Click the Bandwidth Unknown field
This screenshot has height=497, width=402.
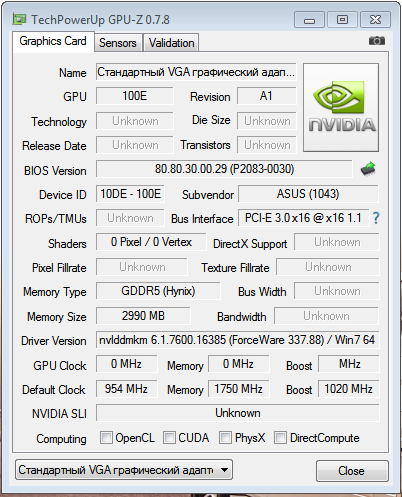tap(326, 316)
